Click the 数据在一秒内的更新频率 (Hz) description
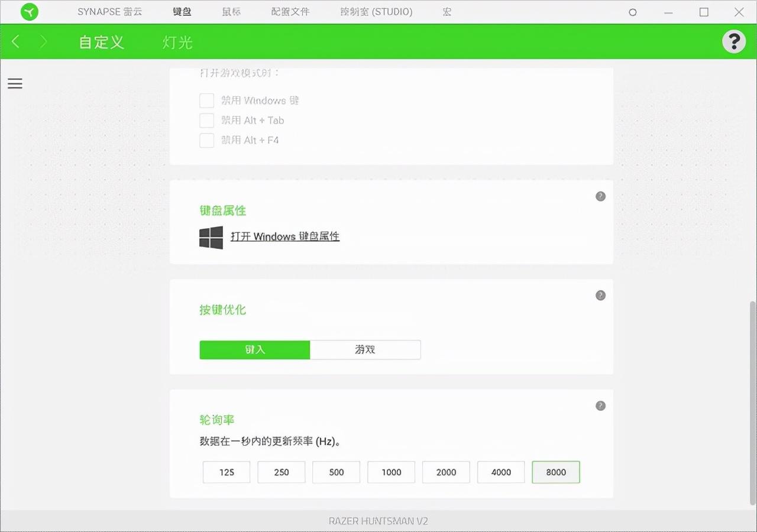This screenshot has width=757, height=532. pos(270,441)
